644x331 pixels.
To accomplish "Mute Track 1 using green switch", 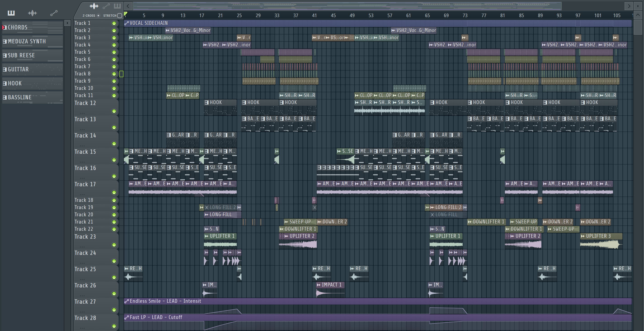I will 114,23.
